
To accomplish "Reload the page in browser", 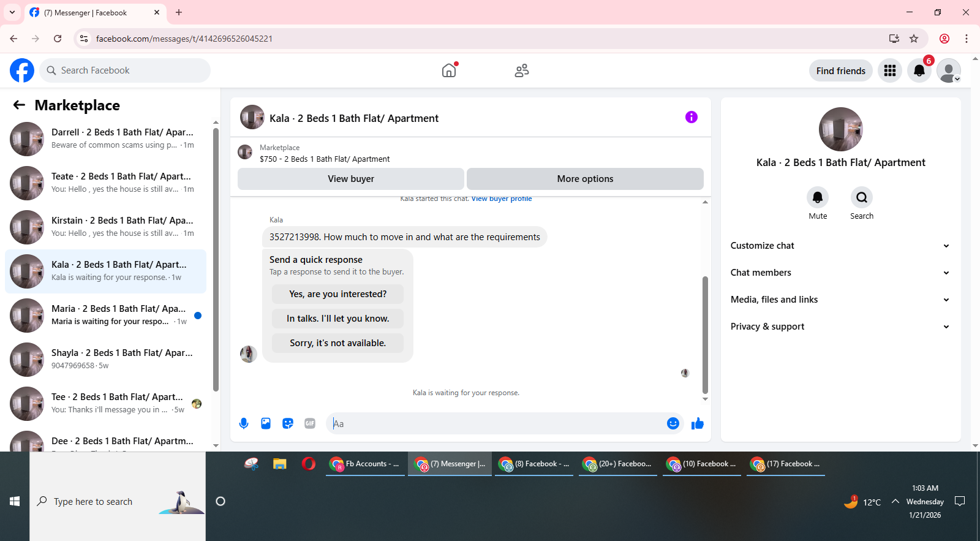I will click(58, 39).
